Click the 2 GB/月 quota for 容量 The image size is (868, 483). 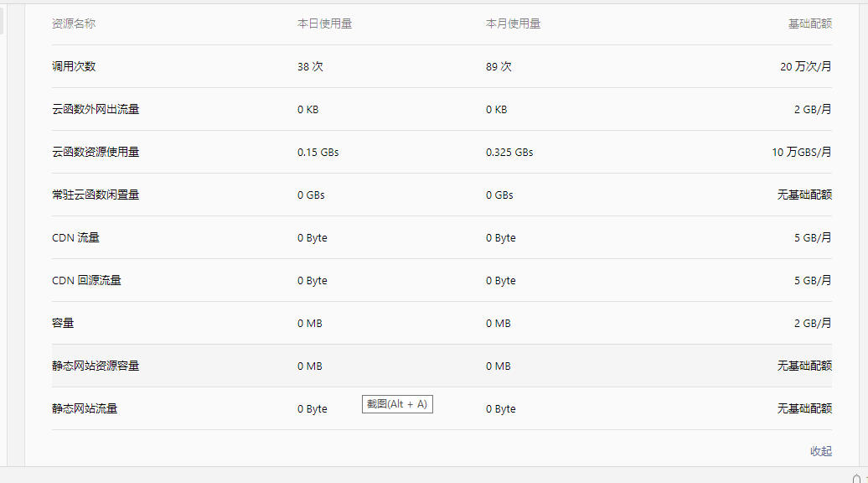(x=814, y=323)
